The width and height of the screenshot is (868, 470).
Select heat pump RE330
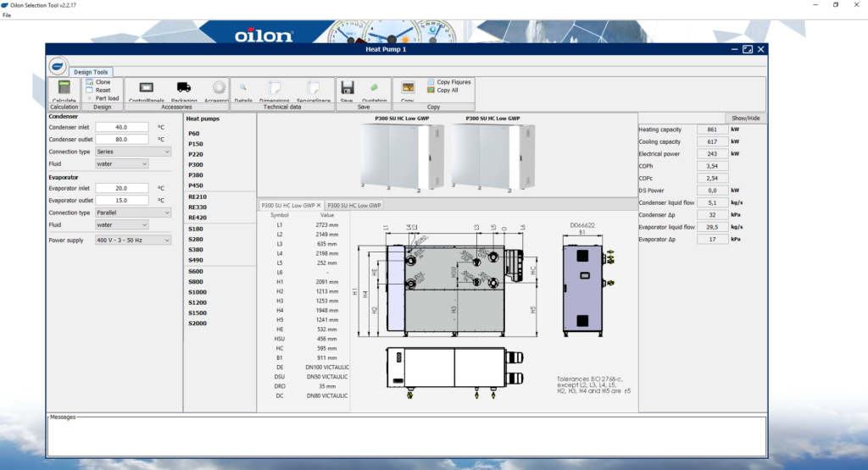197,207
